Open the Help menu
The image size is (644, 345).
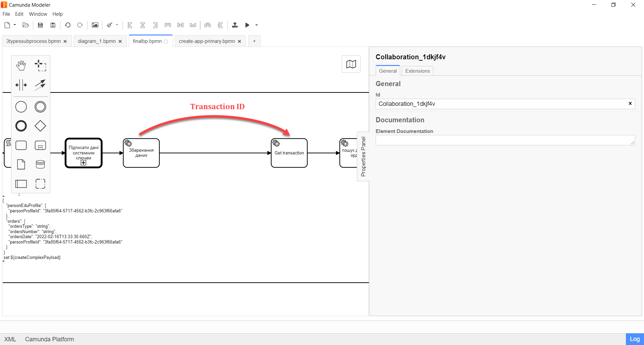(57, 14)
